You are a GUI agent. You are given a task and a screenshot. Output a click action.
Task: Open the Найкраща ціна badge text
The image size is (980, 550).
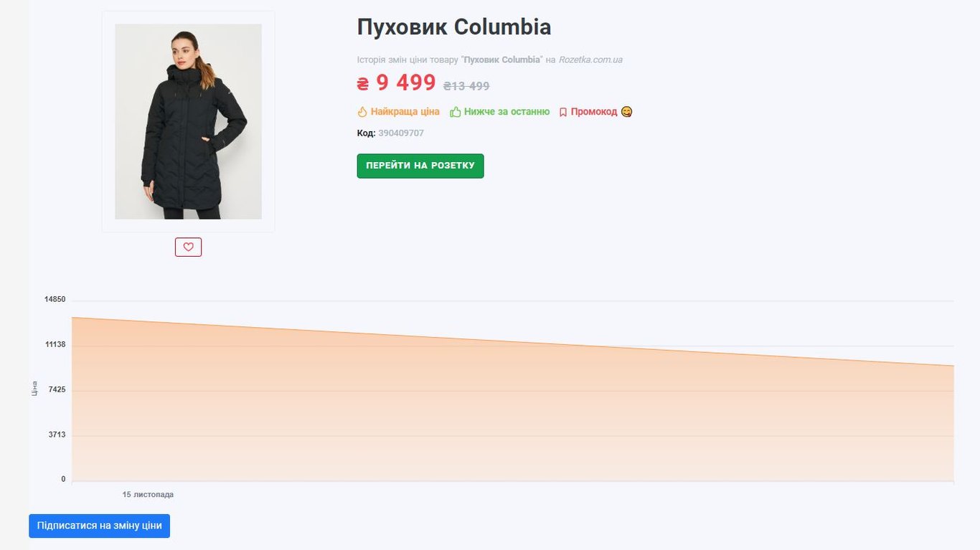pyautogui.click(x=405, y=112)
